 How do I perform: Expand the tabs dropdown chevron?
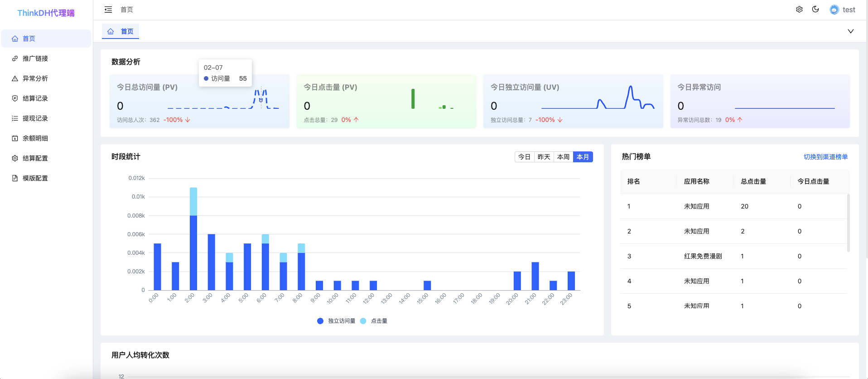[x=850, y=31]
